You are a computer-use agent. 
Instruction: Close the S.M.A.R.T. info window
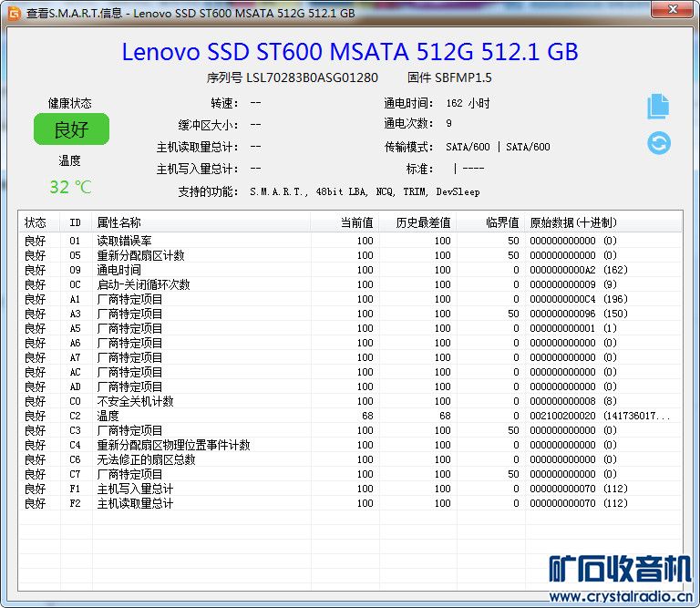pos(673,9)
